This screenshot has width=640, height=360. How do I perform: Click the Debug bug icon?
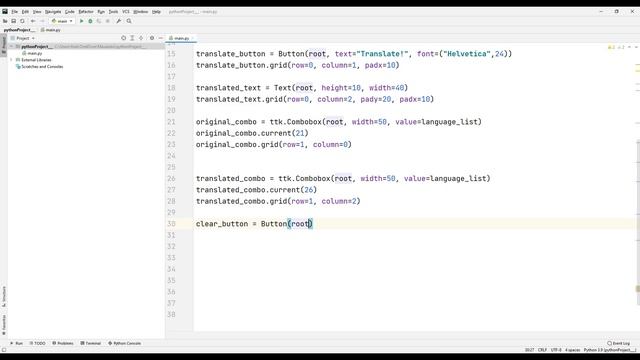tap(90, 21)
